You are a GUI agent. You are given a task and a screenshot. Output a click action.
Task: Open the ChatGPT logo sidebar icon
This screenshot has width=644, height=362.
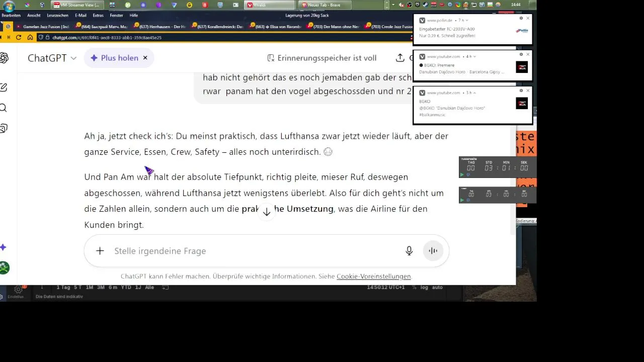click(x=4, y=58)
